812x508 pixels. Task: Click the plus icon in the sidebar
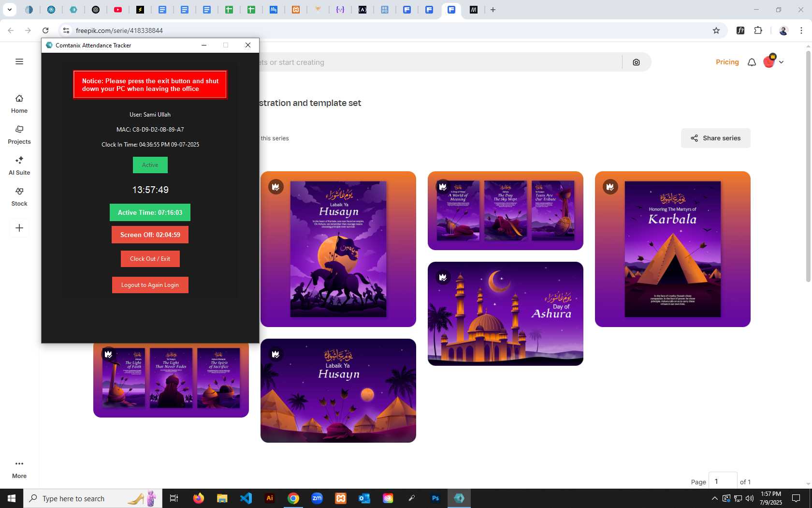pyautogui.click(x=19, y=228)
